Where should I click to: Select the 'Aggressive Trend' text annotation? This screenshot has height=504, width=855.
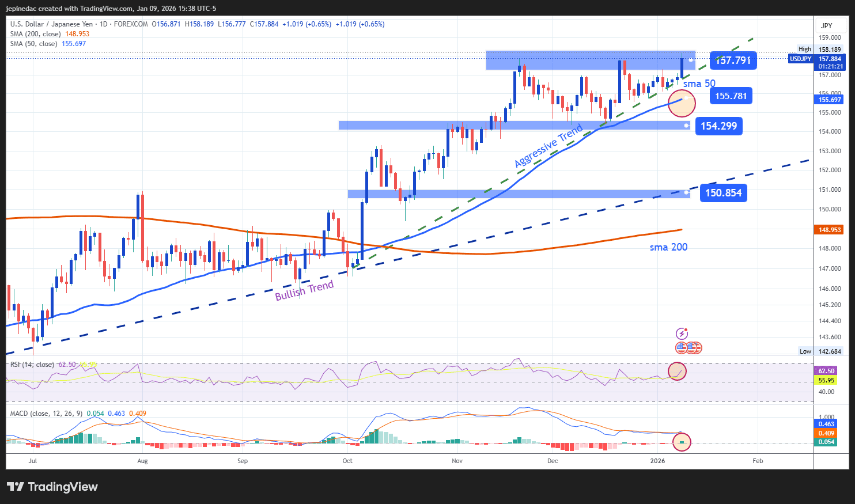pyautogui.click(x=548, y=146)
